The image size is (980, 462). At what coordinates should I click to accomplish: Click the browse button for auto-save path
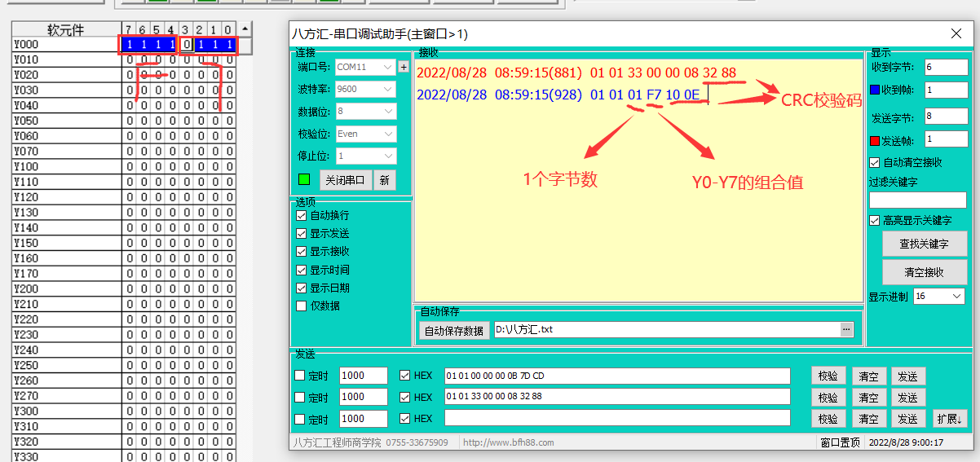pos(846,329)
